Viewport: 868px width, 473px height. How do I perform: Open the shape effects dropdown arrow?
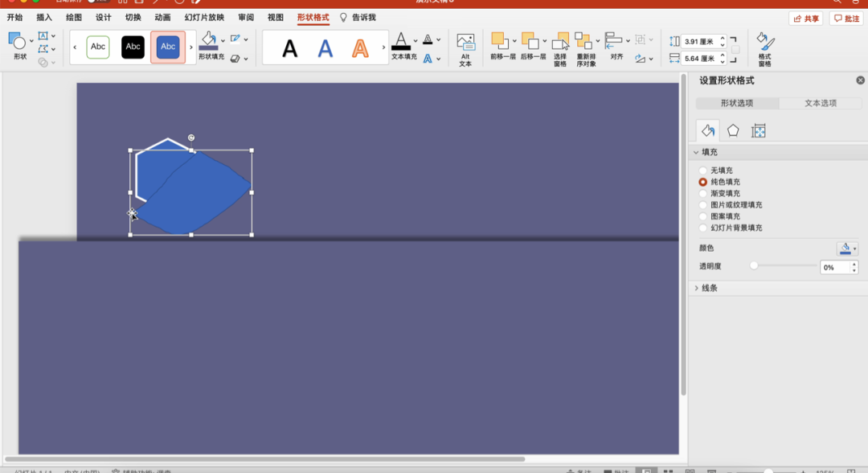click(x=246, y=59)
